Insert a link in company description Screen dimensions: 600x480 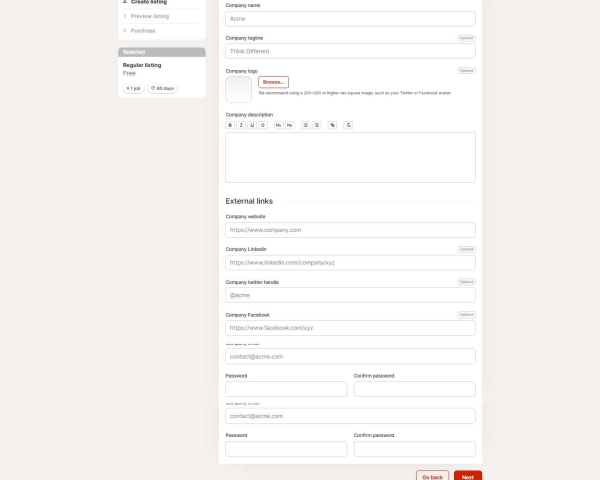point(332,125)
